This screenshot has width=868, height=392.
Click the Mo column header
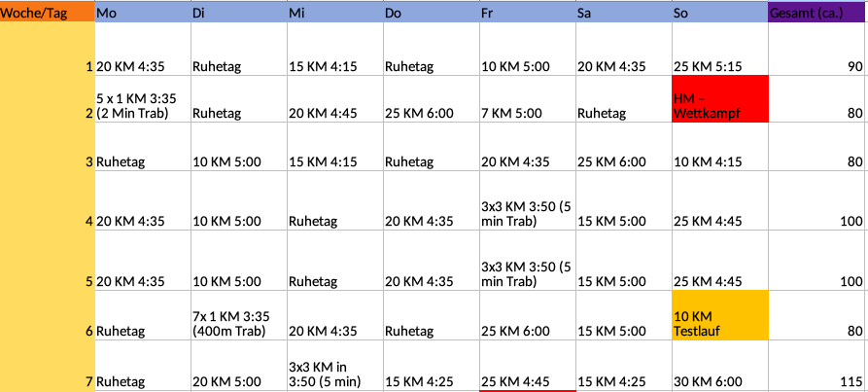click(142, 12)
